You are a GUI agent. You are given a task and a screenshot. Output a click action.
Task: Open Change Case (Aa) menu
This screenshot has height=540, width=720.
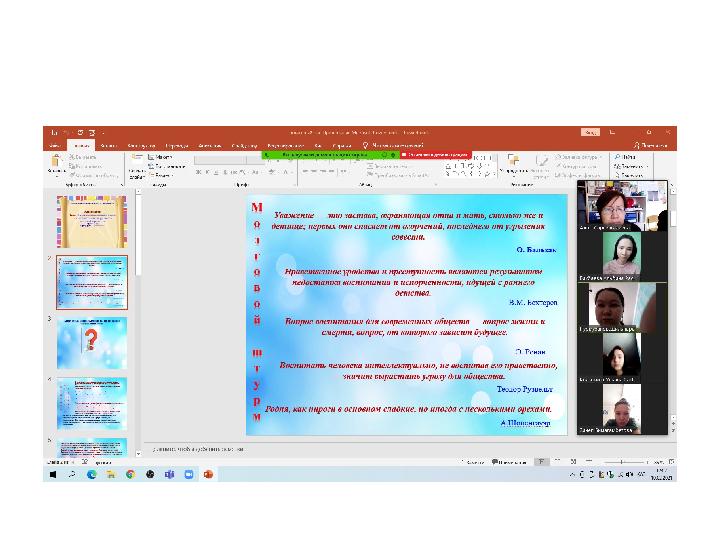(256, 172)
